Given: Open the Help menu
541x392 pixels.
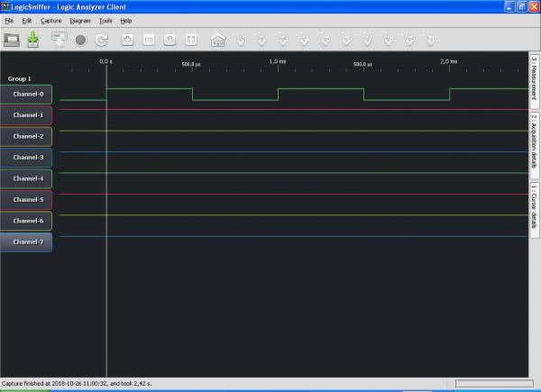Looking at the screenshot, I should 125,20.
